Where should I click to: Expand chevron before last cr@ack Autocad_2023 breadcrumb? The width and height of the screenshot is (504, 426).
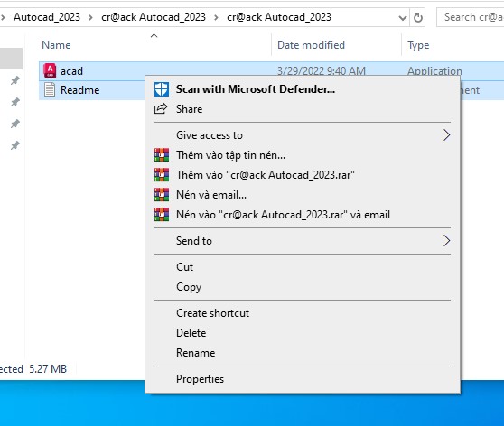[x=216, y=17]
